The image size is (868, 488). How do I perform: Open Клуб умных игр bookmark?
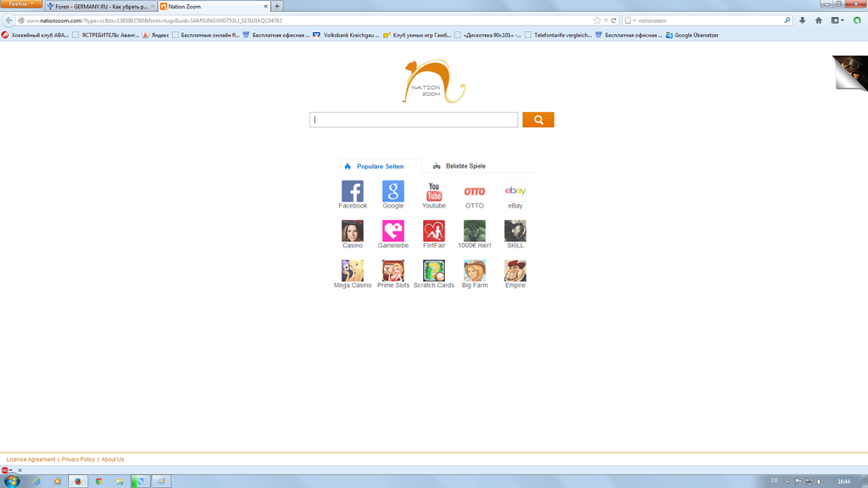(417, 35)
